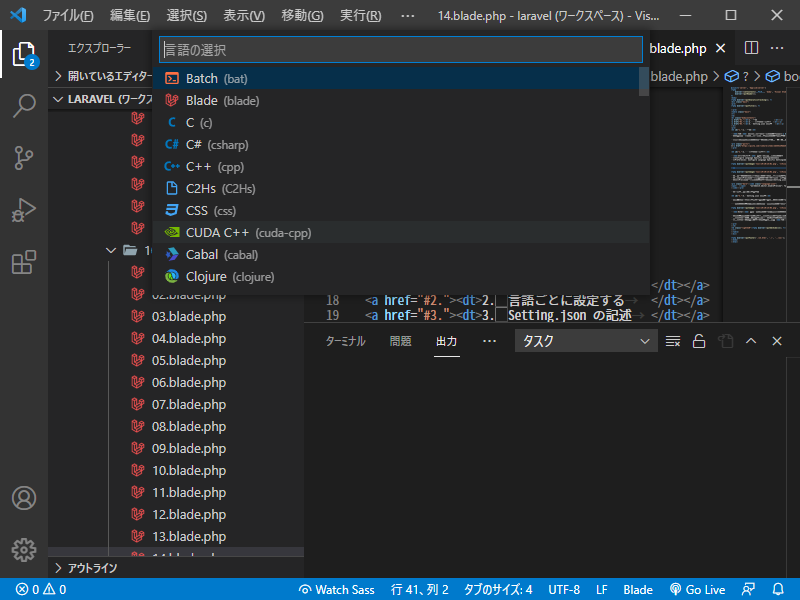
Task: Open editor more actions ellipsis
Action: click(x=777, y=48)
